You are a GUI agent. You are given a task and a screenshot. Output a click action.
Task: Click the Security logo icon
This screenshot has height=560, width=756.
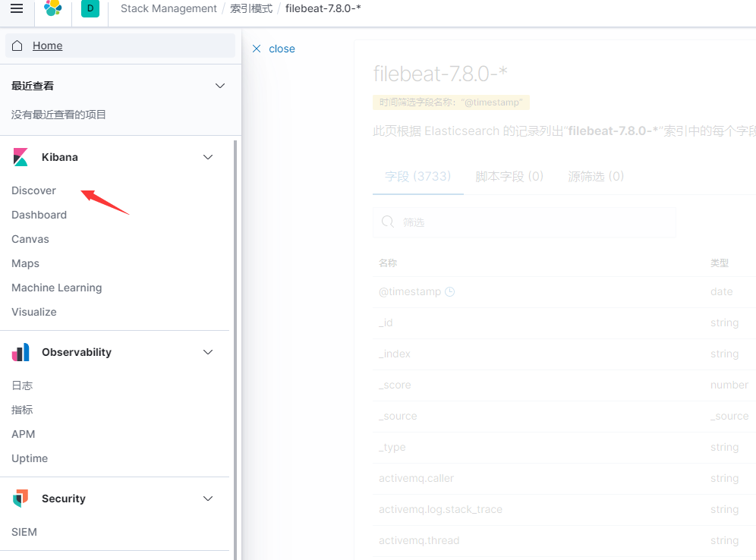[20, 499]
